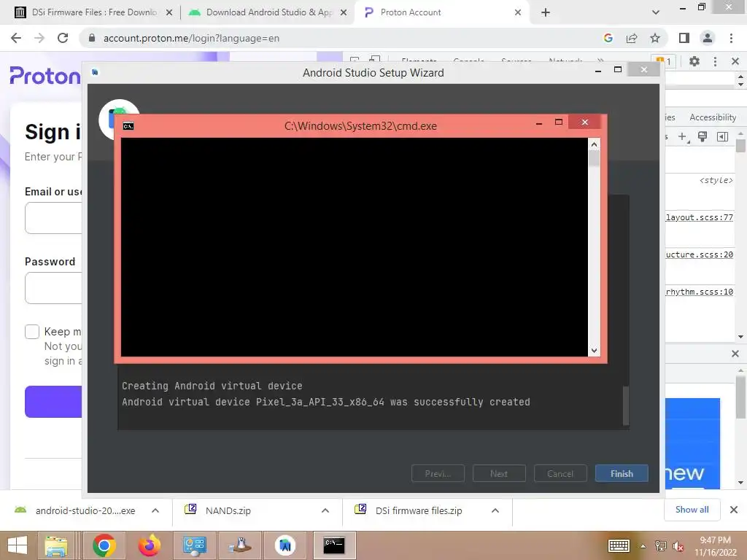Expand DSi firmware files.zip options chevron

click(495, 510)
